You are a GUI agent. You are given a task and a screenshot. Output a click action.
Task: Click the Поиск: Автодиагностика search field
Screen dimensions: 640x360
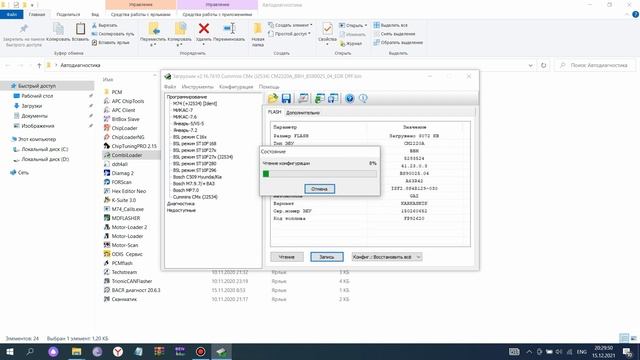click(595, 65)
